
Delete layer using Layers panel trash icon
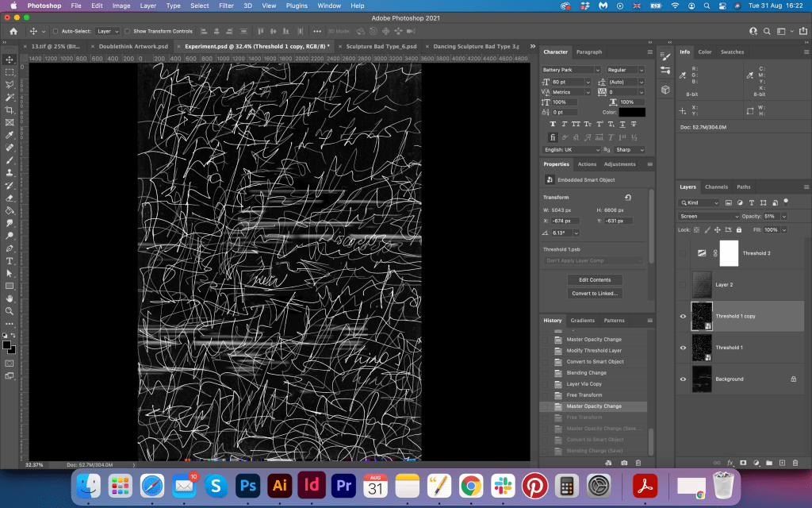pyautogui.click(x=795, y=462)
